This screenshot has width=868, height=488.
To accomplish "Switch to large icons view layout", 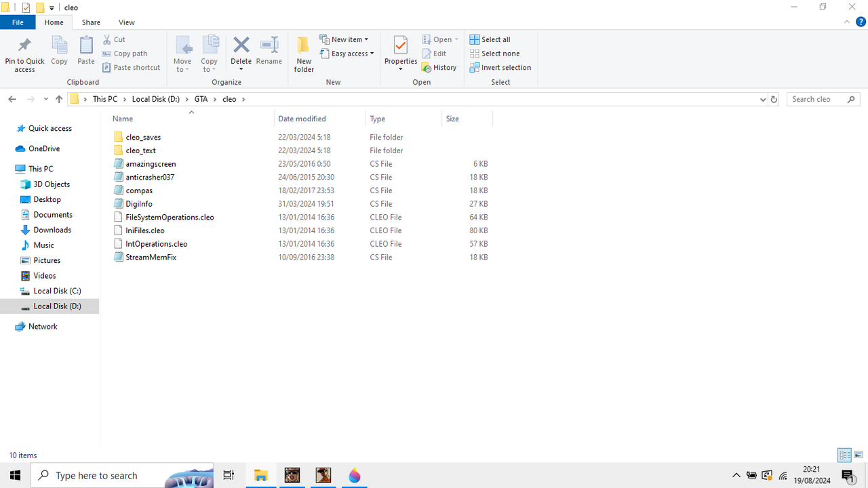I will click(x=859, y=455).
